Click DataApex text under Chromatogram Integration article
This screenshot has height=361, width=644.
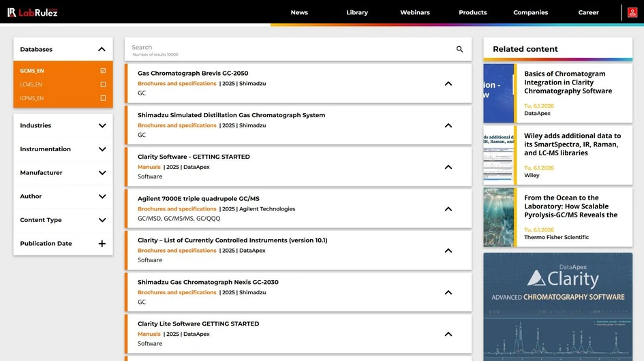[x=537, y=113]
